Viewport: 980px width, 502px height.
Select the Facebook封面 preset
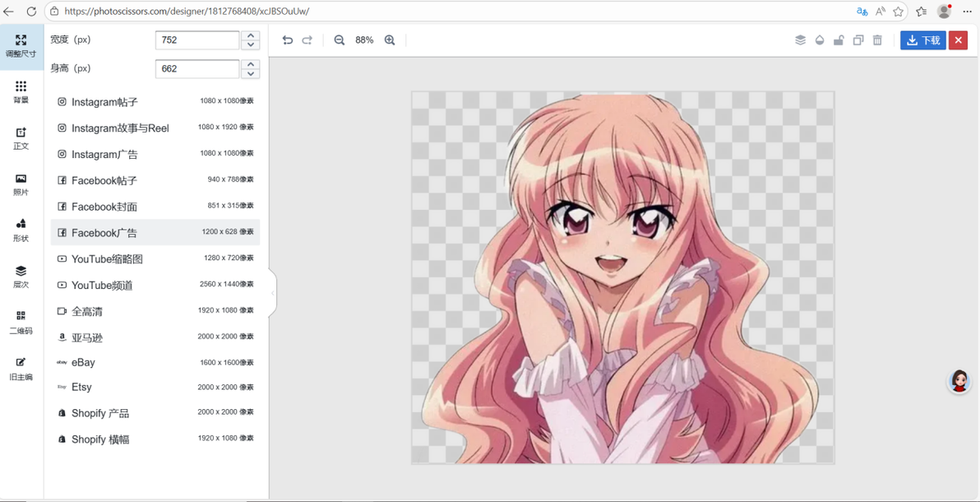[155, 207]
